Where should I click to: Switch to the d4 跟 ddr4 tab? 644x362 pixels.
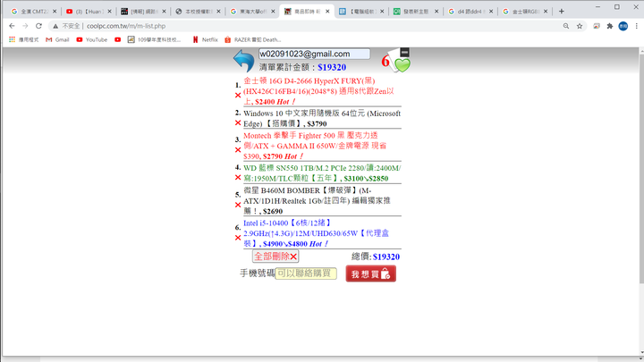coord(470,12)
